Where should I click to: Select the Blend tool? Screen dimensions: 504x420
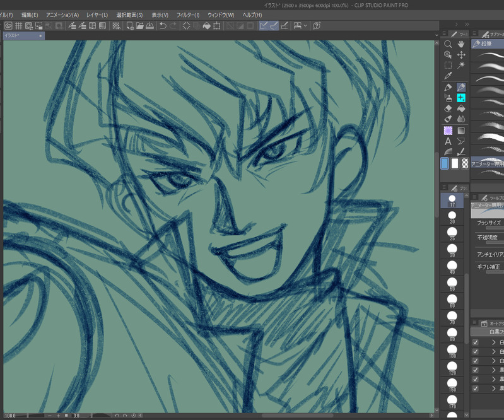point(461,119)
